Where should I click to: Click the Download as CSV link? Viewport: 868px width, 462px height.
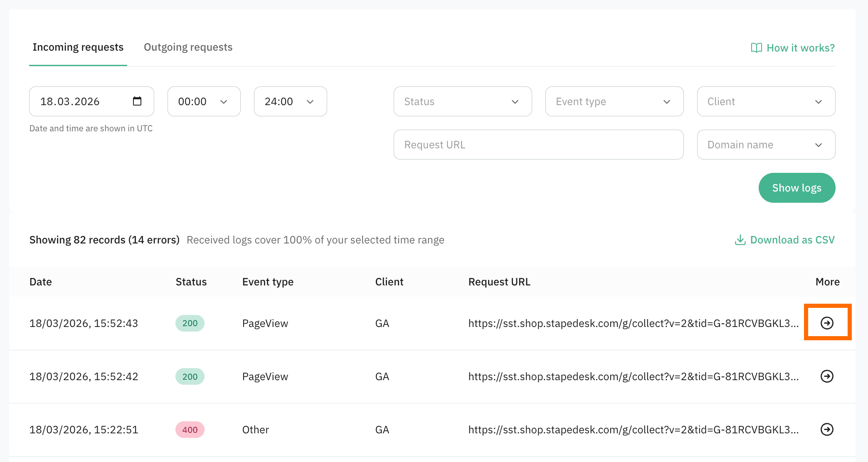click(x=792, y=240)
